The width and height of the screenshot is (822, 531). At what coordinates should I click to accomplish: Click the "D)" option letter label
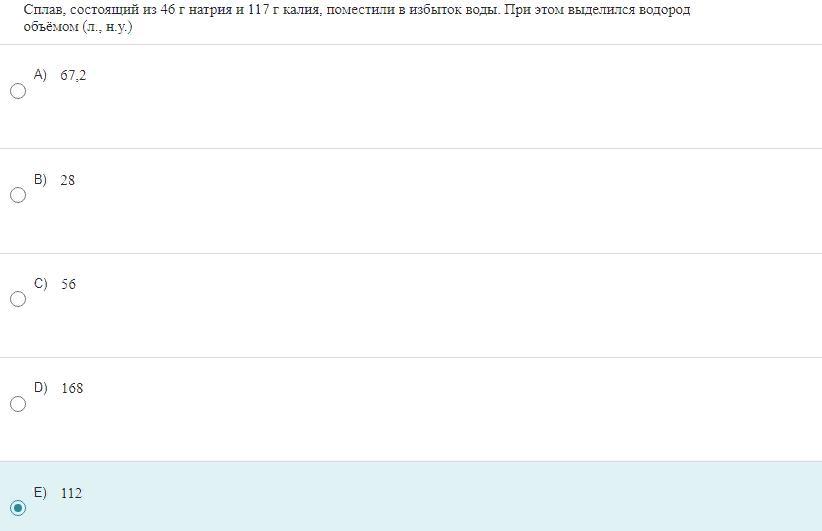coord(40,388)
